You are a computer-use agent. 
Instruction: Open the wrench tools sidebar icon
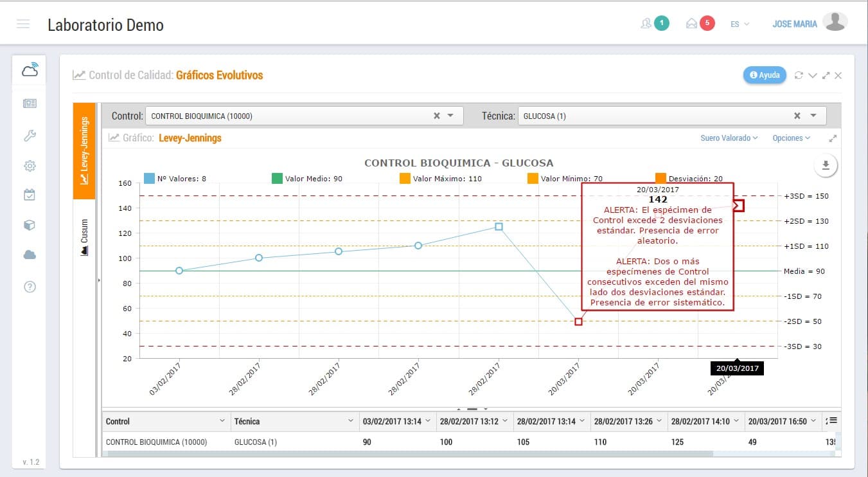tap(30, 135)
